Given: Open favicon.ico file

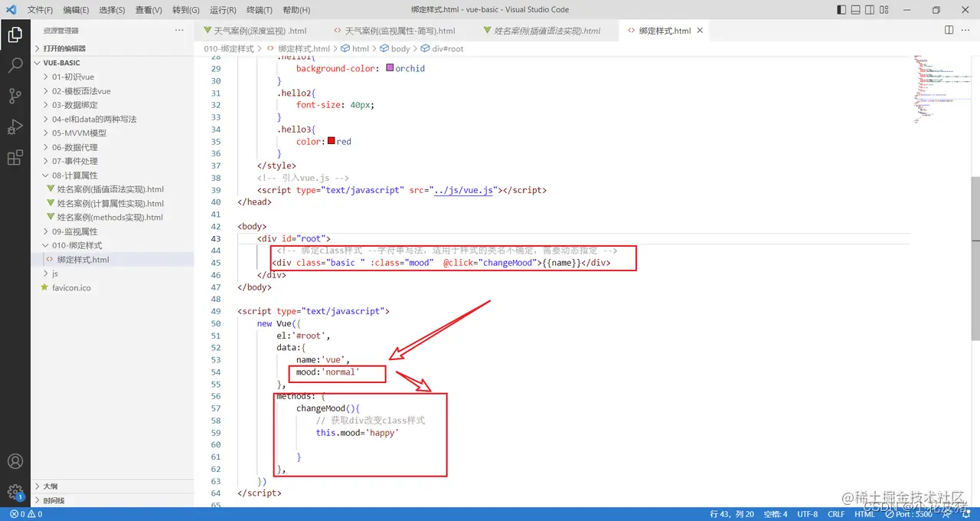Looking at the screenshot, I should click(x=112, y=287).
